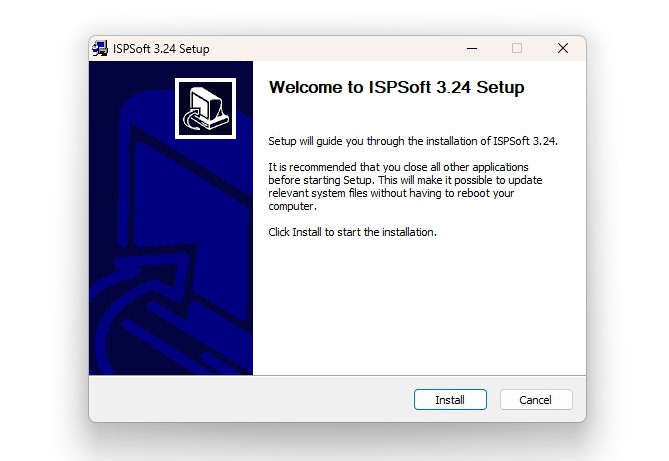Close the ISPSoft 3.24 Setup window
Viewport: 669px width, 461px height.
pyautogui.click(x=563, y=49)
